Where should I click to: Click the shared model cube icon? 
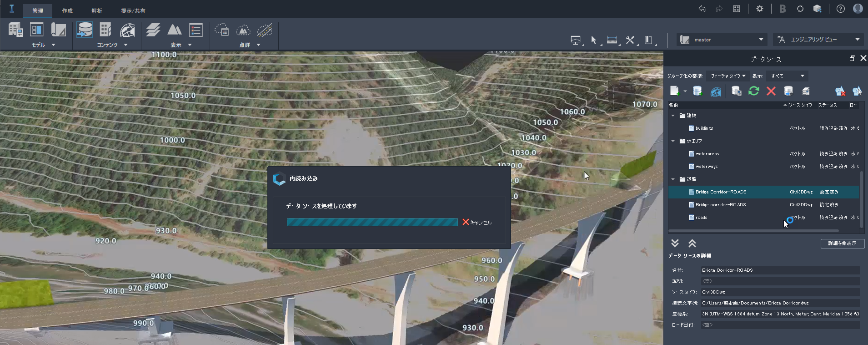[x=818, y=9]
